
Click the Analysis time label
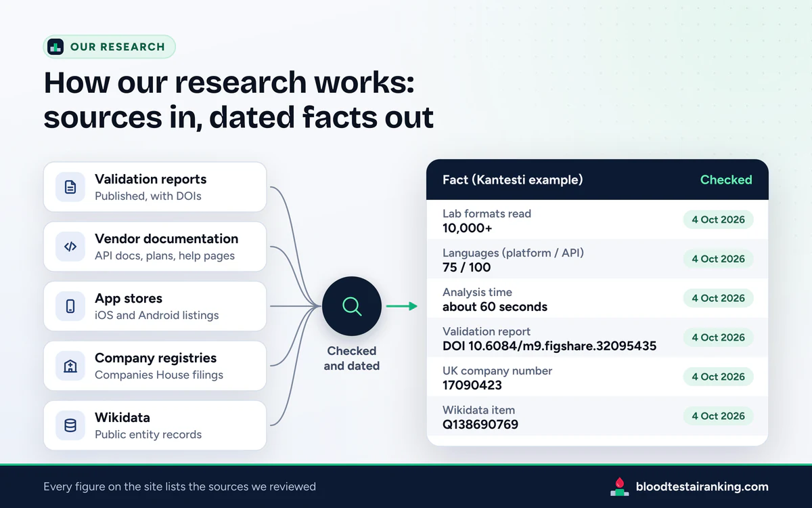[477, 292]
